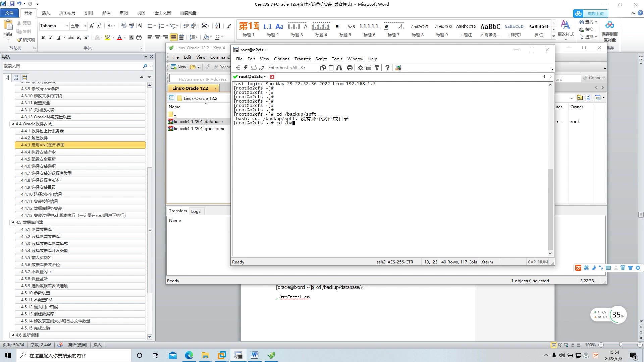The image size is (644, 362).
Task: Click the Xftp toolbar refresh icon near Owner column
Action: point(588,98)
